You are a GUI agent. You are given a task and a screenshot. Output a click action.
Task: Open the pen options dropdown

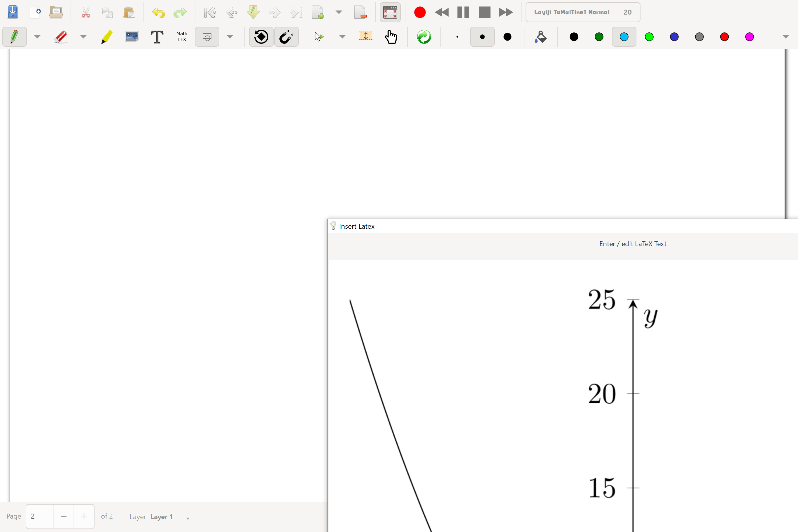click(37, 37)
